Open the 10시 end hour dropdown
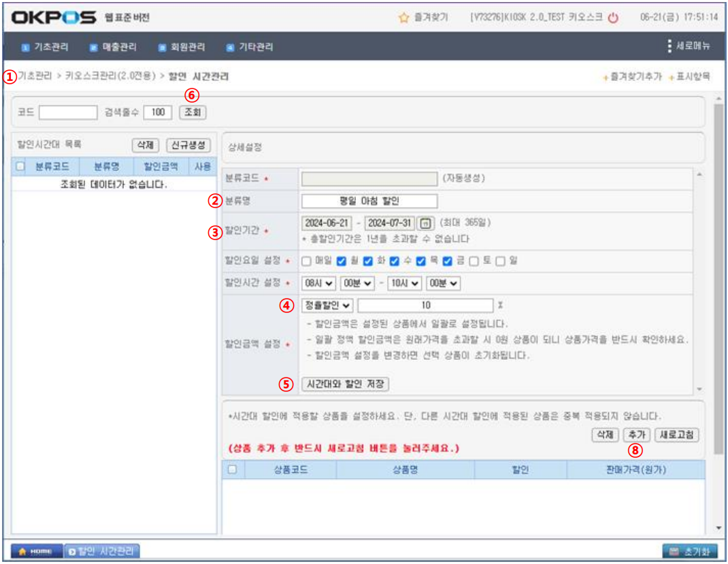 [404, 282]
